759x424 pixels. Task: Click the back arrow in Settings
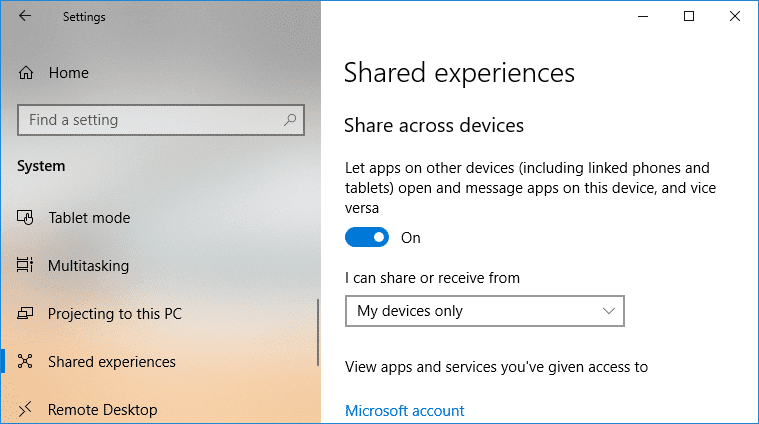click(x=25, y=16)
